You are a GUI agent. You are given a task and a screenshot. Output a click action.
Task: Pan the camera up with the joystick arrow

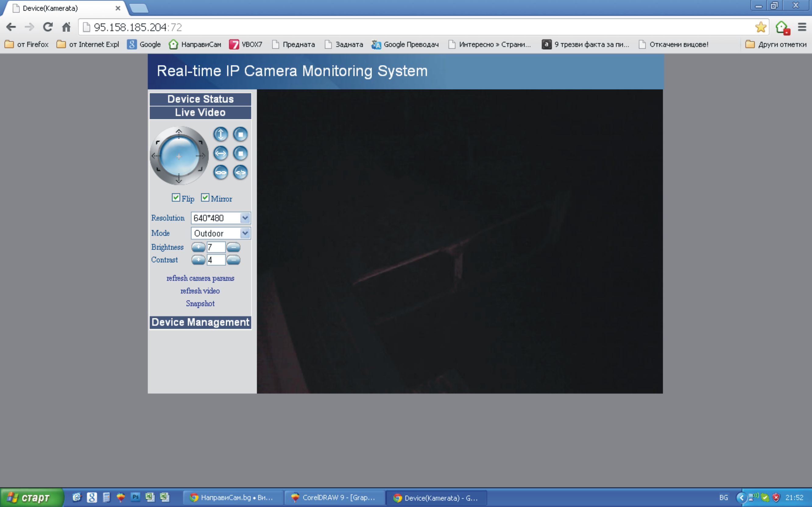point(179,132)
